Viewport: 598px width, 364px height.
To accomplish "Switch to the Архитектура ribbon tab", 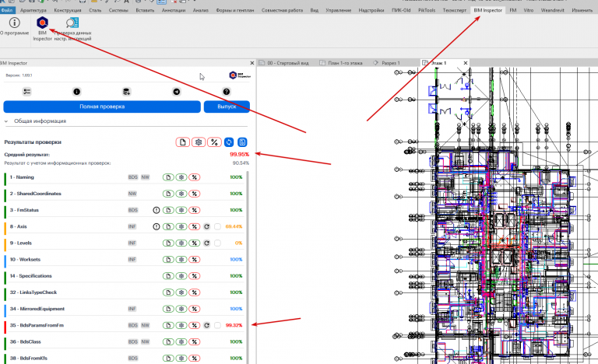I will 33,10.
